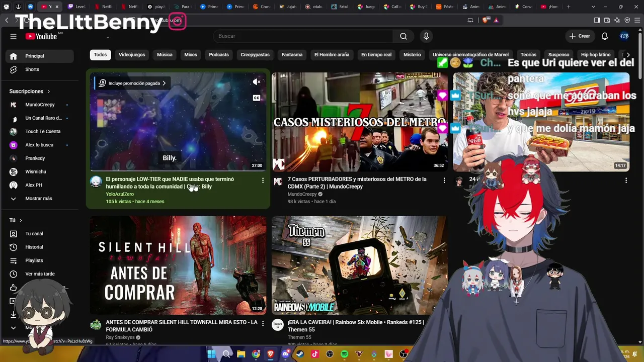Viewport: 644px width, 362px height.
Task: Open the YoloAzulZero channel name link
Action: click(x=120, y=194)
